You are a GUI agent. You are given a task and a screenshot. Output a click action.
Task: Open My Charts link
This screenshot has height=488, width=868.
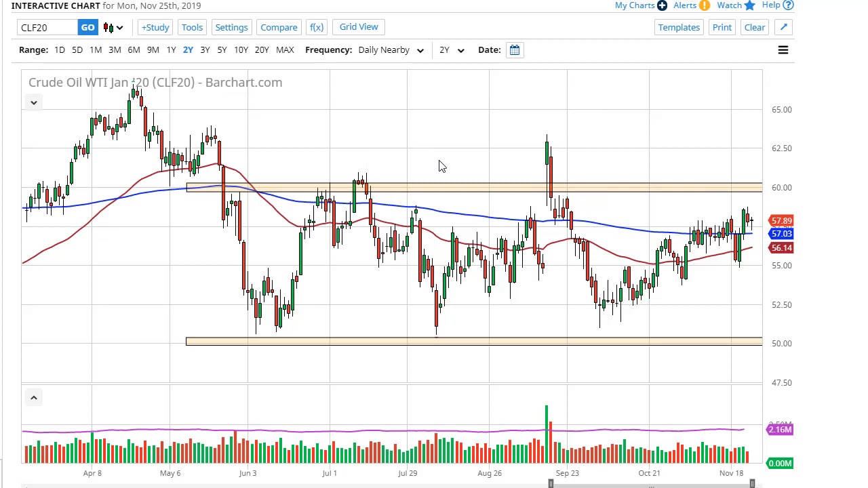tap(635, 5)
